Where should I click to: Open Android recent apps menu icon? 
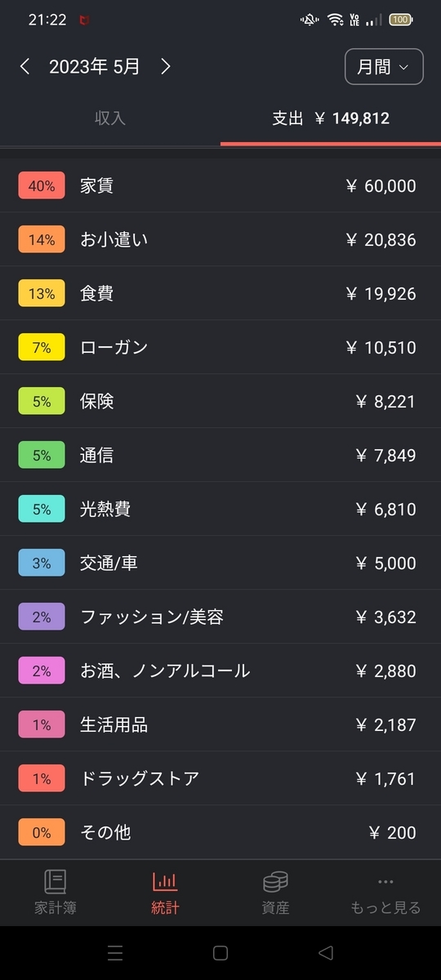(x=115, y=952)
